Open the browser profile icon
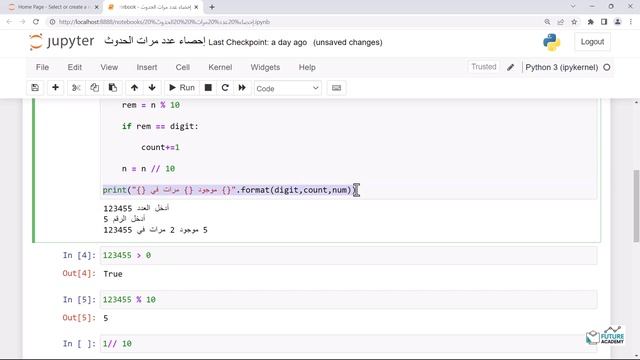The height and width of the screenshot is (360, 640). 618,22
